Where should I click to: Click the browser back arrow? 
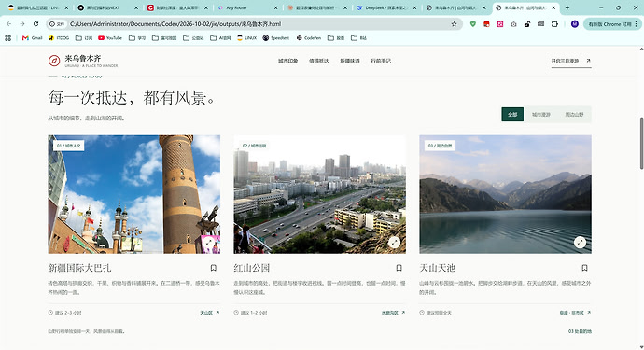pos(9,24)
